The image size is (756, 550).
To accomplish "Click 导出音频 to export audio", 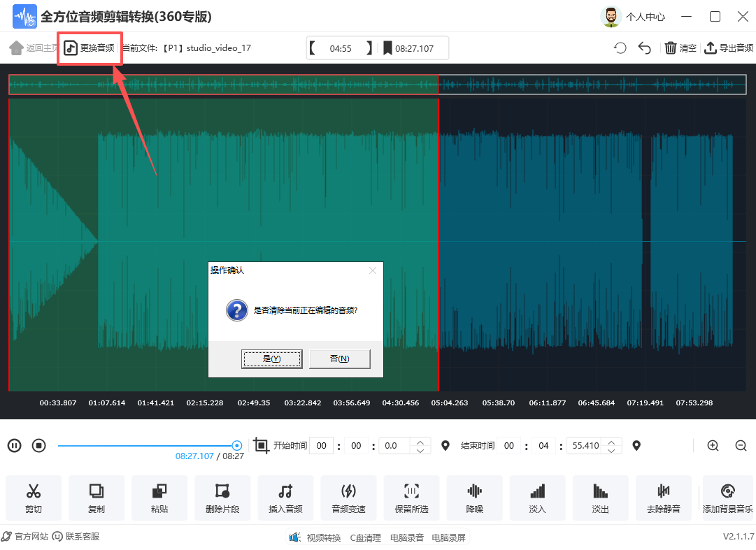I will [x=728, y=48].
